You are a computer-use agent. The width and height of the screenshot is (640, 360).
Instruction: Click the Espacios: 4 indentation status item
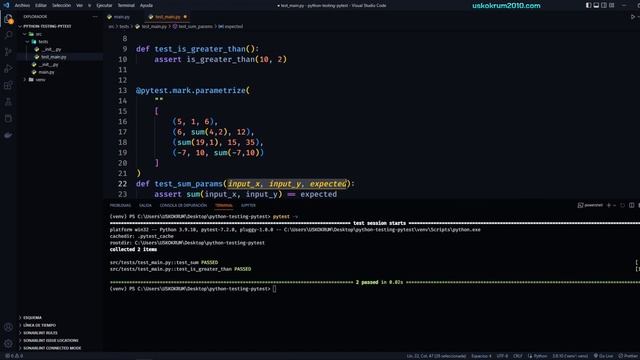click(481, 356)
